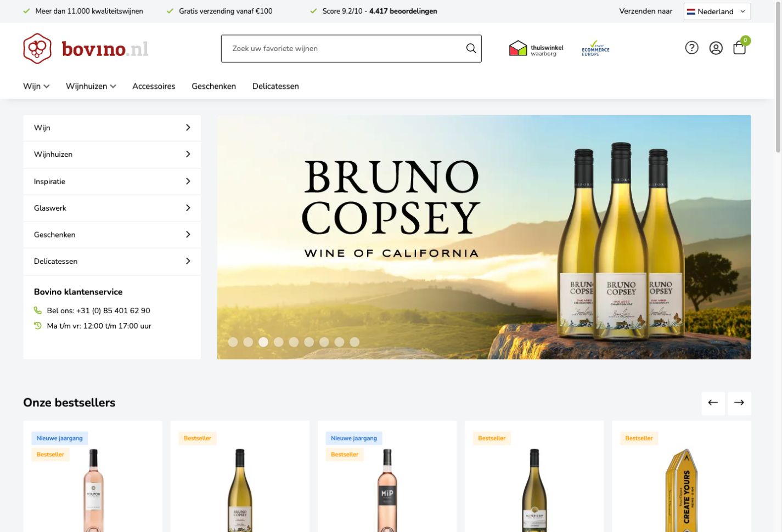Click the search magnifier icon
Screen dimensions: 782x532
[x=471, y=48]
